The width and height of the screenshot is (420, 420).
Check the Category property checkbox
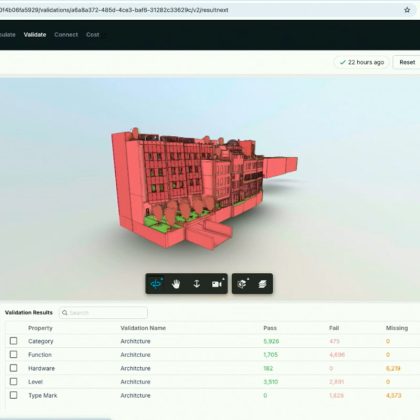(x=13, y=341)
